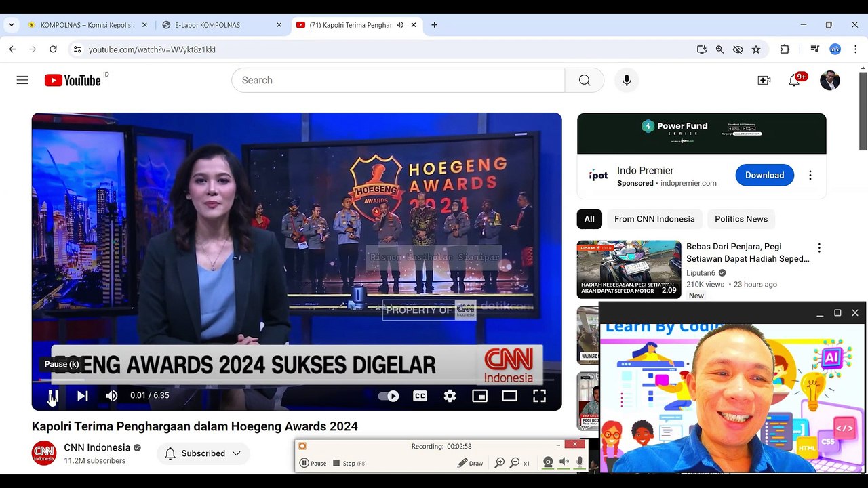Open the YouTube guide hamburger menu
868x488 pixels.
click(22, 80)
